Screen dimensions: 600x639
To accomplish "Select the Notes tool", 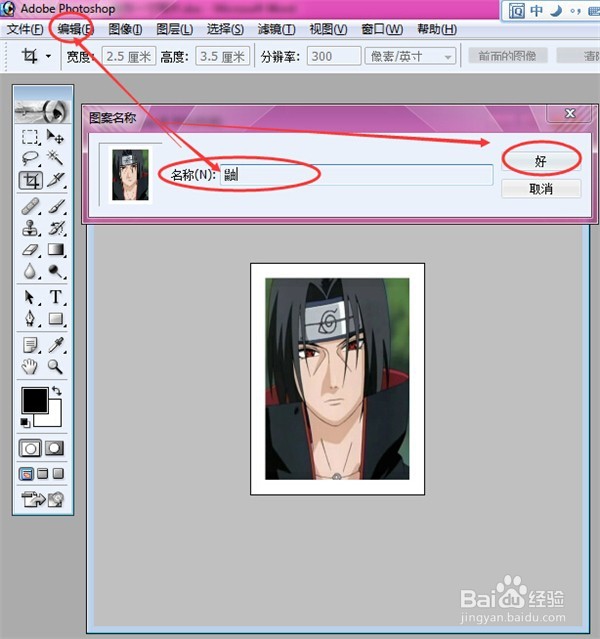I will [x=30, y=345].
